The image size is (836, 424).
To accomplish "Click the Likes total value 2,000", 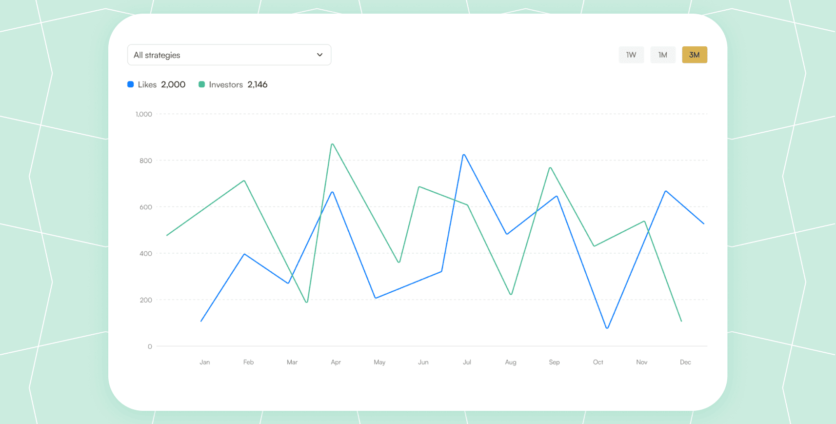I will pyautogui.click(x=173, y=85).
